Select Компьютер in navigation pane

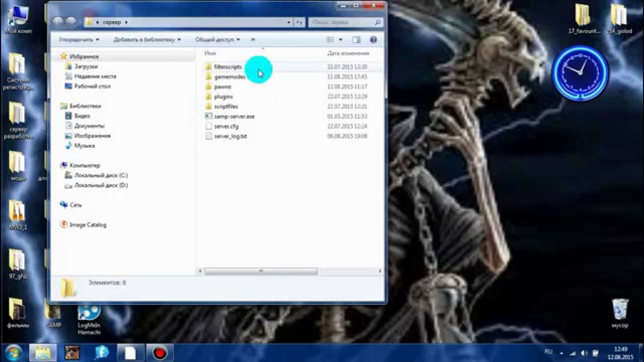(x=85, y=165)
